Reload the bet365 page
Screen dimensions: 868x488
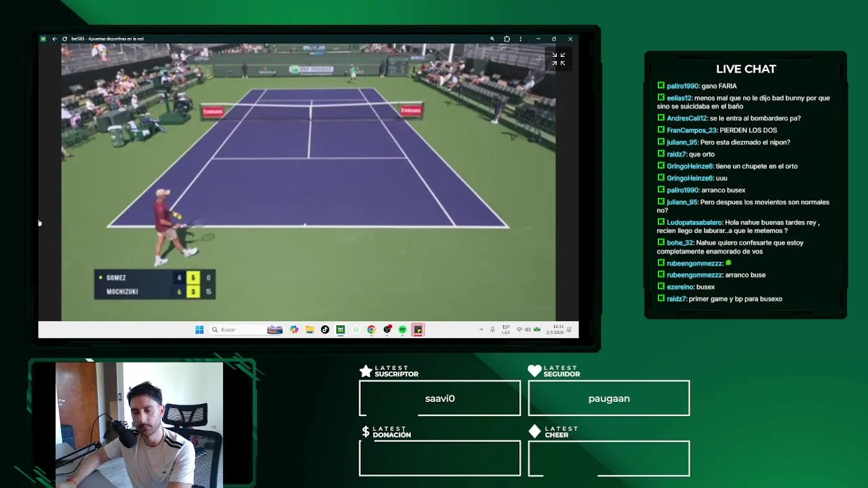64,39
